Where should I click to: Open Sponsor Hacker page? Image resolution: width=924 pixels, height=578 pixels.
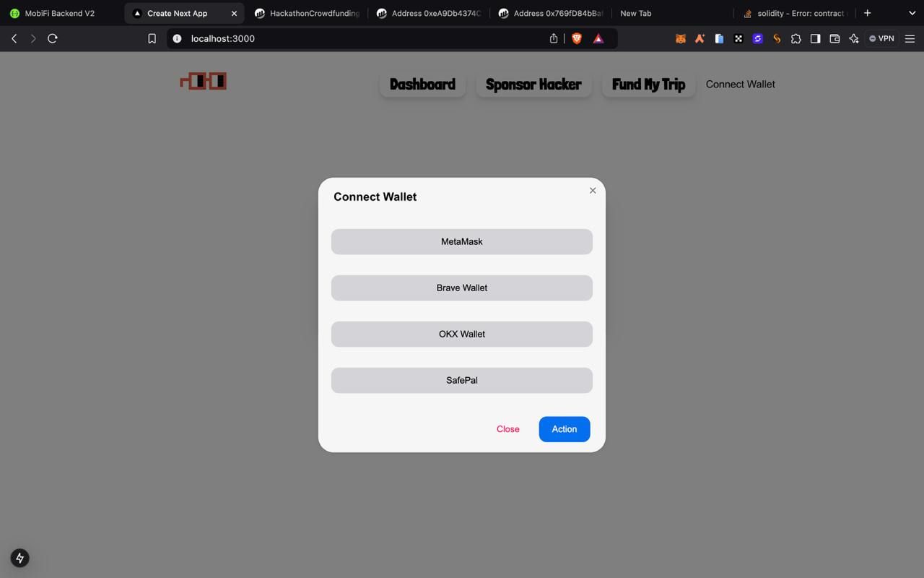[533, 85]
